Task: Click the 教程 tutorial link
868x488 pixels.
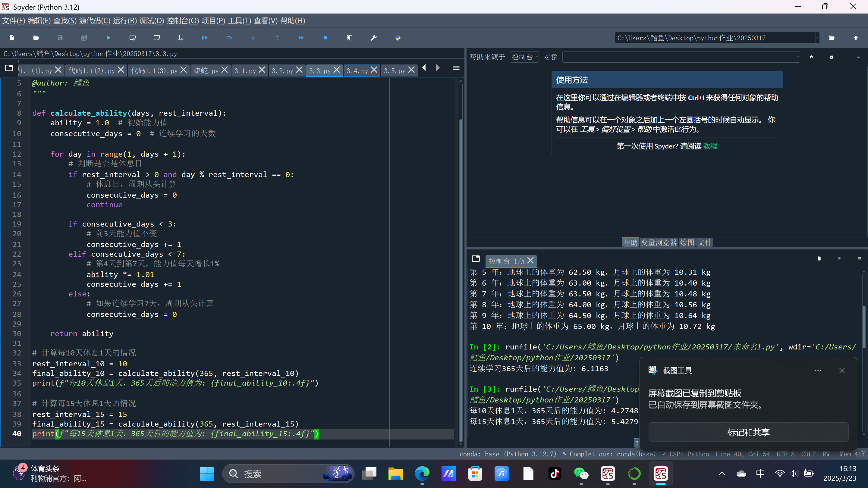Action: pyautogui.click(x=710, y=146)
